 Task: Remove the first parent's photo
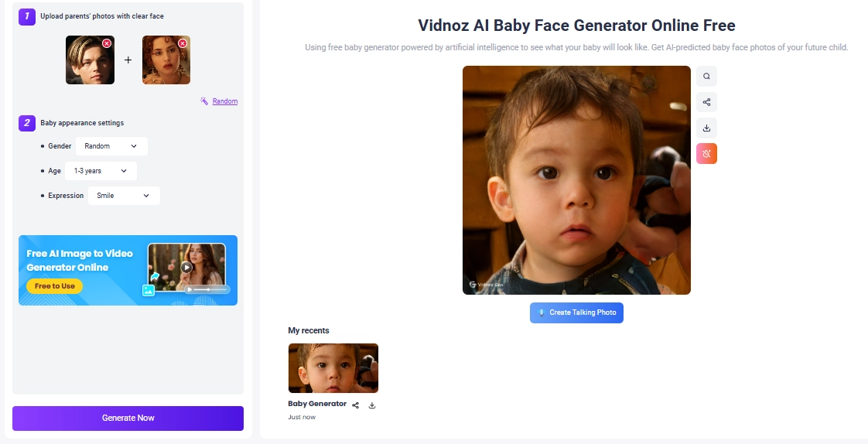[x=107, y=43]
